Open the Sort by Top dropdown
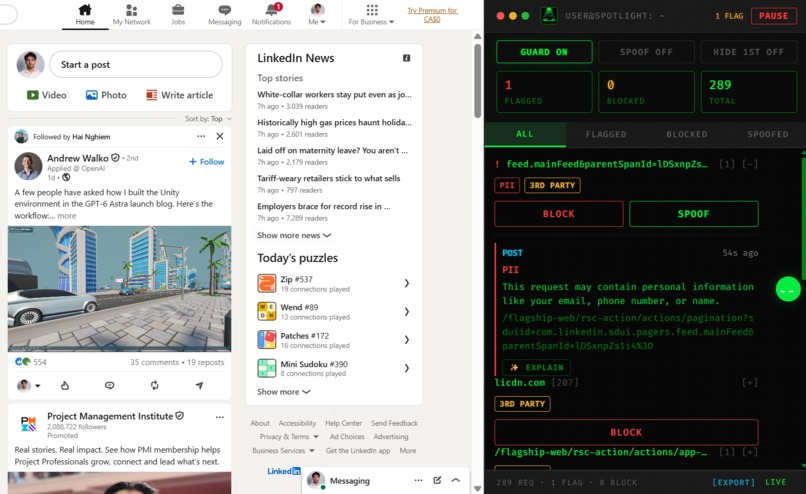Image resolution: width=806 pixels, height=494 pixels. [209, 119]
